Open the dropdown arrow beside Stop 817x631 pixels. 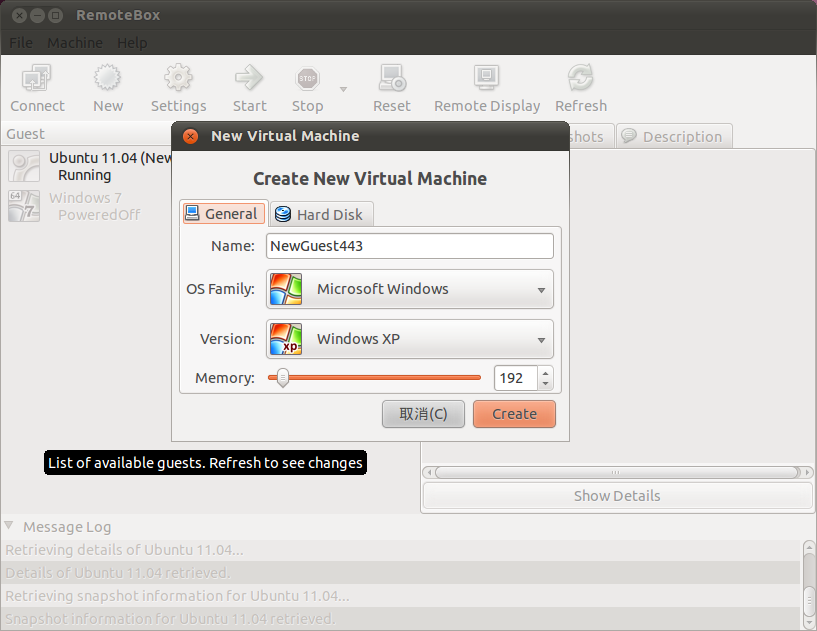click(343, 89)
